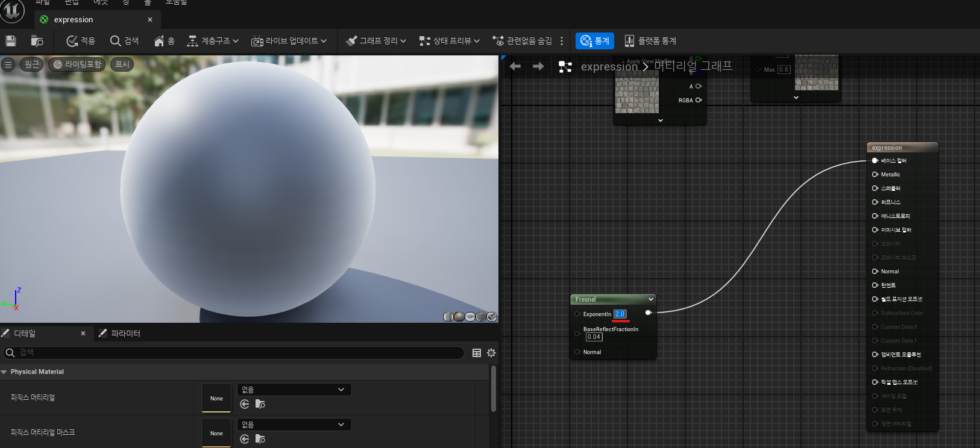Click the 피직스 머티리얼 마스크 None thumbnail
The width and height of the screenshot is (980, 448).
point(216,433)
